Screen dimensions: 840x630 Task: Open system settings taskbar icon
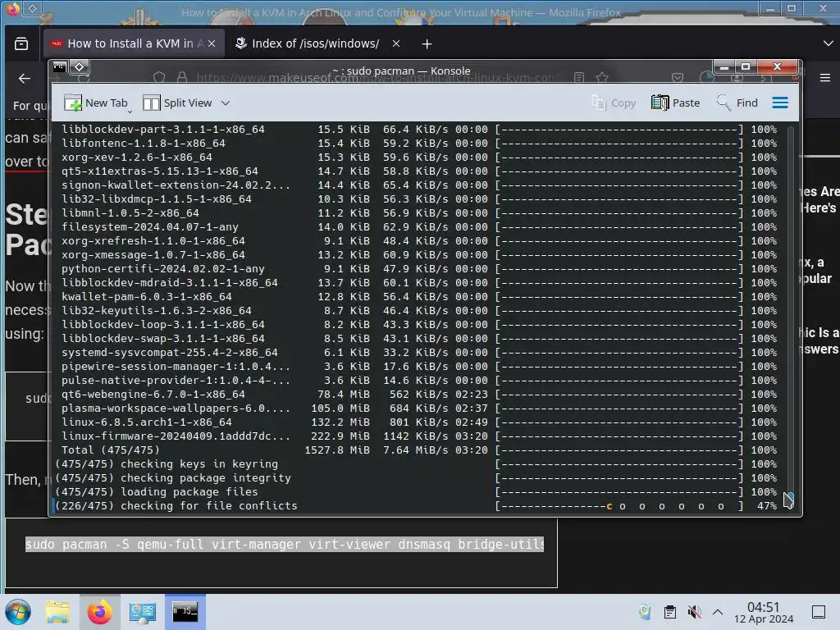142,612
